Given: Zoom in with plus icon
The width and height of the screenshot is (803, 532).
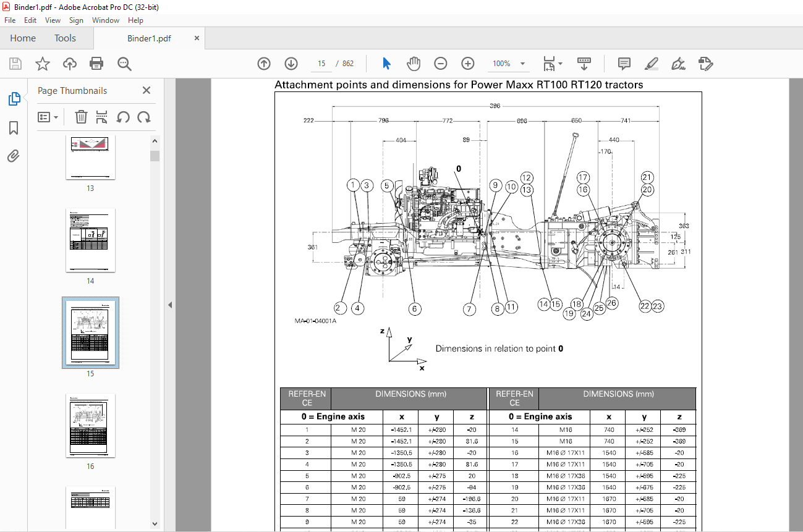Looking at the screenshot, I should point(468,64).
